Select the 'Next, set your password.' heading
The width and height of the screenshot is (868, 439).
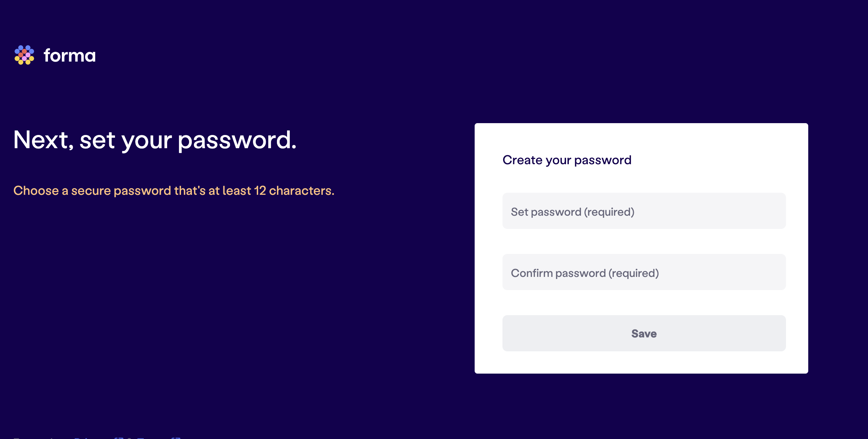point(155,140)
